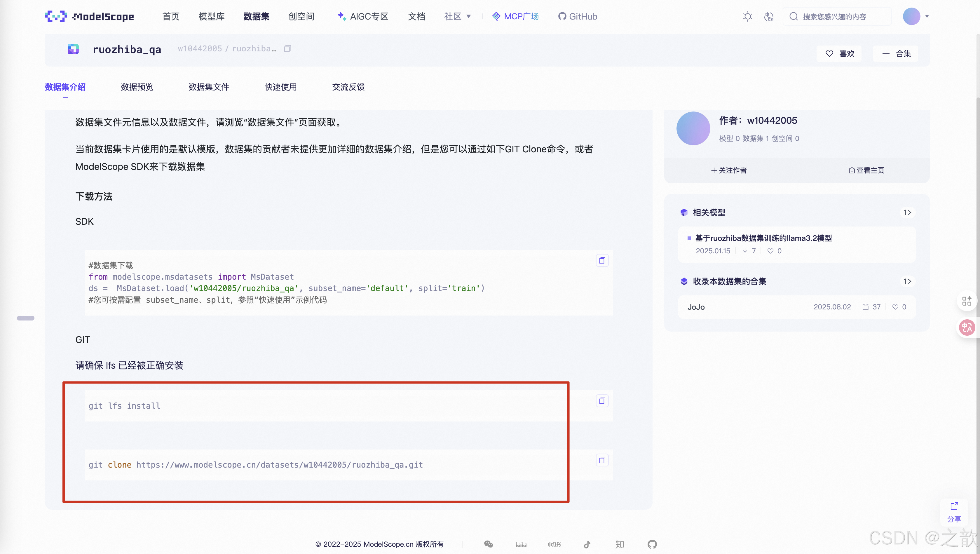Click the floating pink translate icon
The height and width of the screenshot is (554, 980).
coord(967,327)
